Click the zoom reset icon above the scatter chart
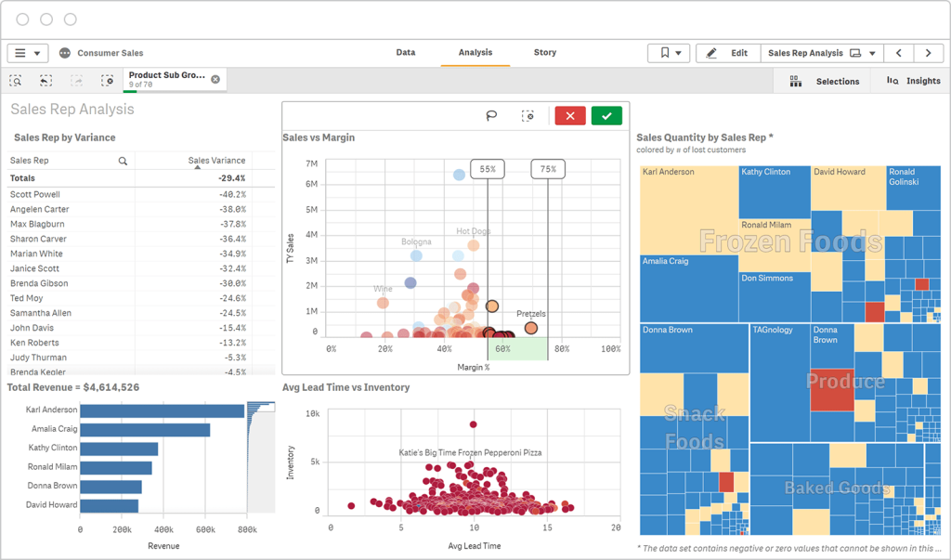Image resolution: width=951 pixels, height=560 pixels. 528,115
